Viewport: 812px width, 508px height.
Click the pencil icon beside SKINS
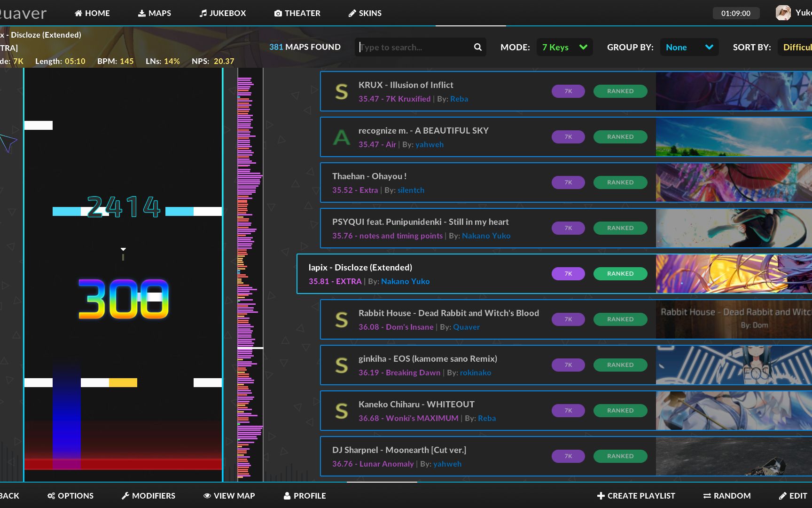[352, 13]
